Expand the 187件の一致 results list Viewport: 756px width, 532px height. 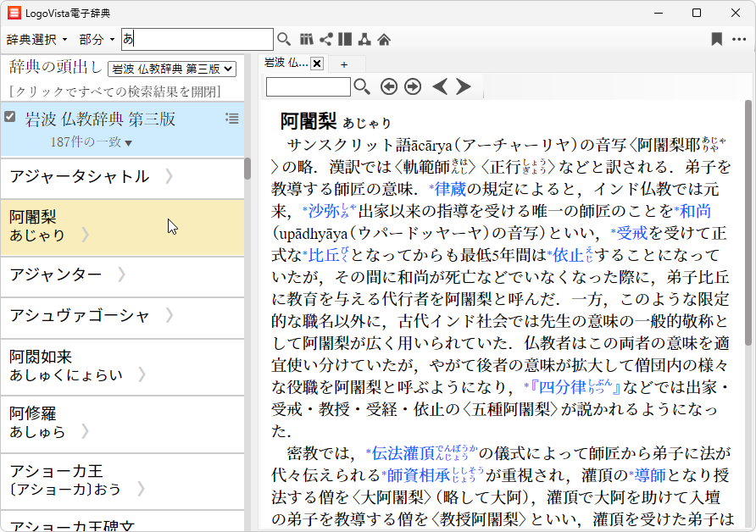pyautogui.click(x=92, y=142)
